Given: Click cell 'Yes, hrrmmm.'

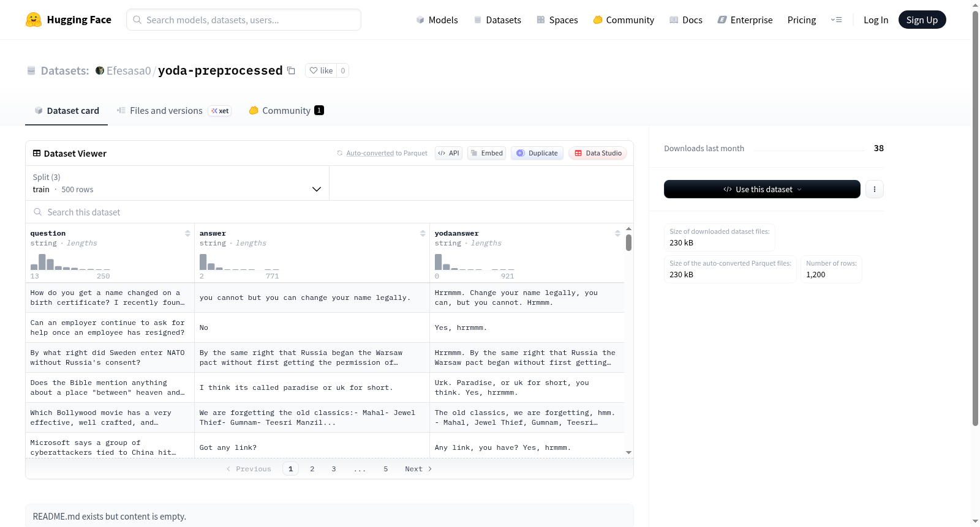Looking at the screenshot, I should coord(527,327).
